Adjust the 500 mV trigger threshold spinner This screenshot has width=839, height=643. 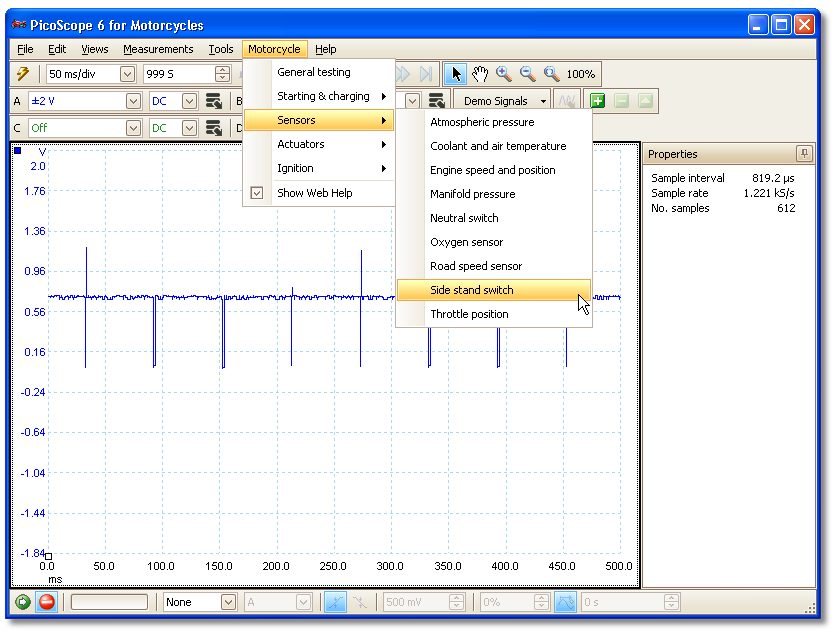(x=456, y=603)
